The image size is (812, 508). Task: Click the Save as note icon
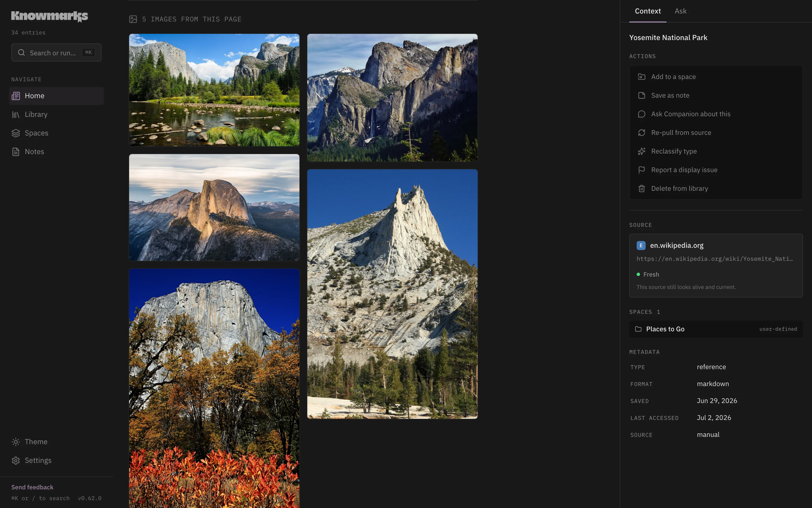coord(641,95)
